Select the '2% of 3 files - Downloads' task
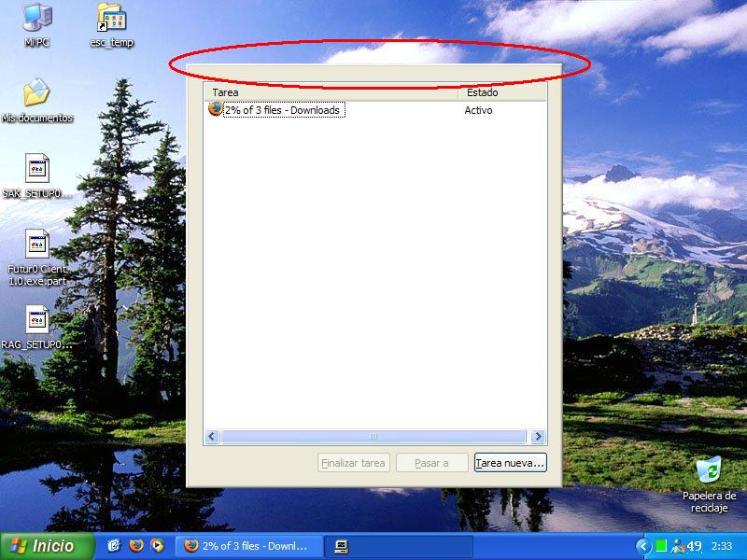Screen dimensions: 747x560 [x=284, y=110]
